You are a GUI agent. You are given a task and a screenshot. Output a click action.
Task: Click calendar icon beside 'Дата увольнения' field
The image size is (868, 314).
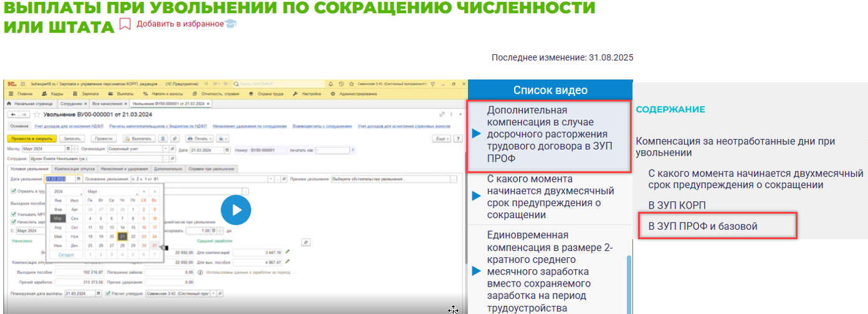[79, 179]
